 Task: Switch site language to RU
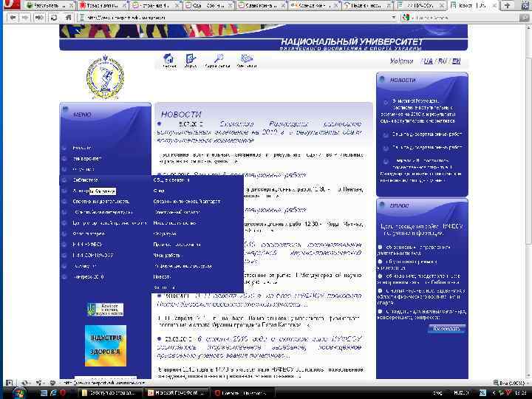pos(442,61)
